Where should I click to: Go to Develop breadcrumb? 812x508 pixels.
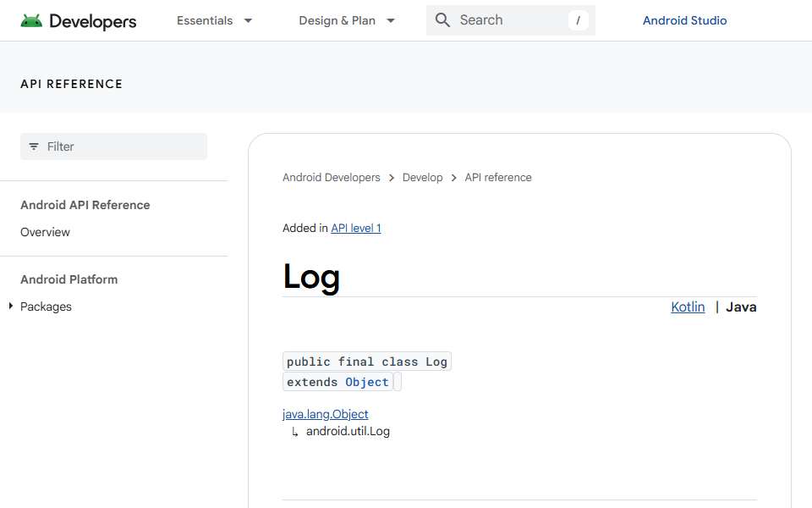click(423, 177)
